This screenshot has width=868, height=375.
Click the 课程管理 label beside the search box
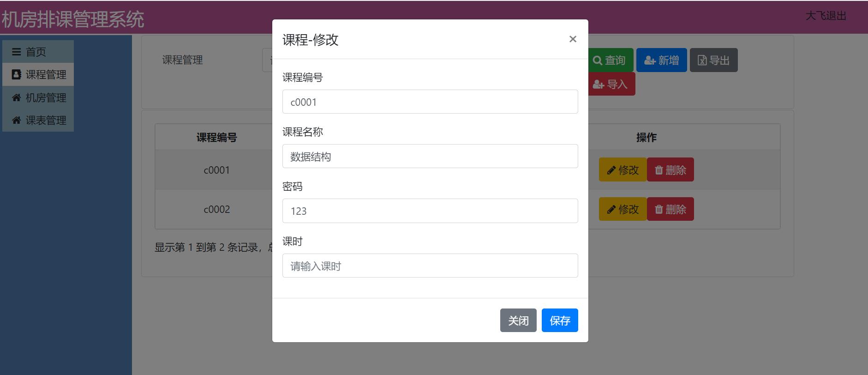point(182,60)
